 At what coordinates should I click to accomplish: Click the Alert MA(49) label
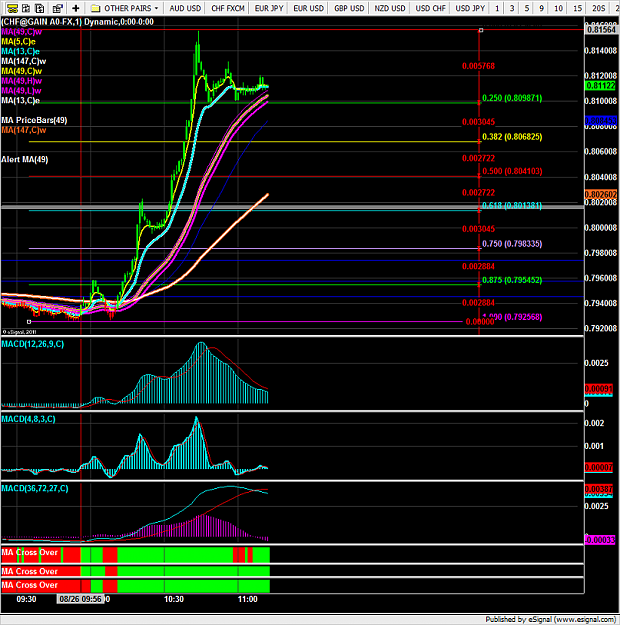[25, 159]
